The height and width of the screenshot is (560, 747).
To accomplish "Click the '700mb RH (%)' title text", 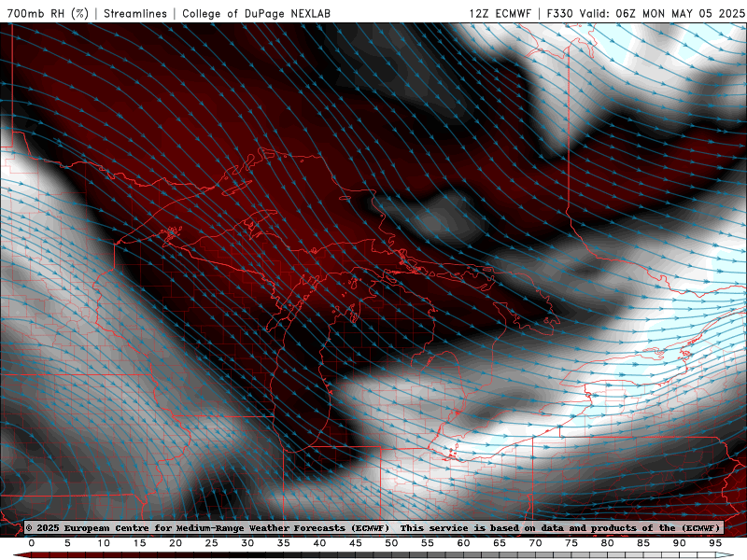I will tap(48, 13).
